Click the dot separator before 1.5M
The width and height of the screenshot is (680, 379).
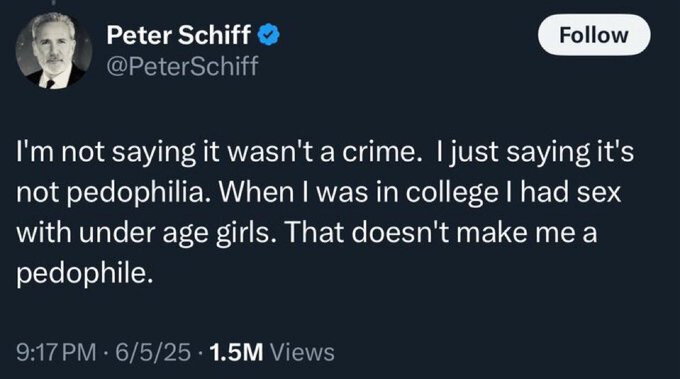pos(200,352)
